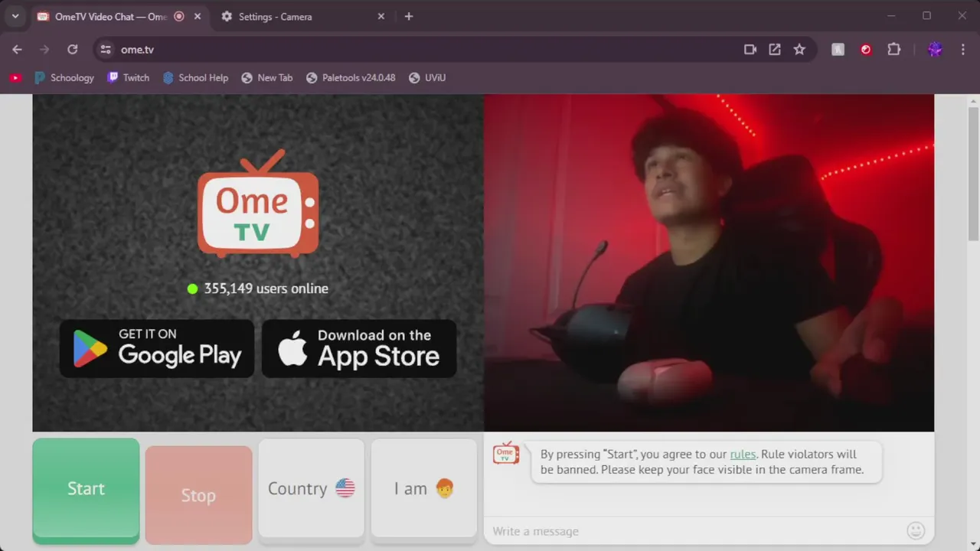Click the webcam video preview

[709, 262]
